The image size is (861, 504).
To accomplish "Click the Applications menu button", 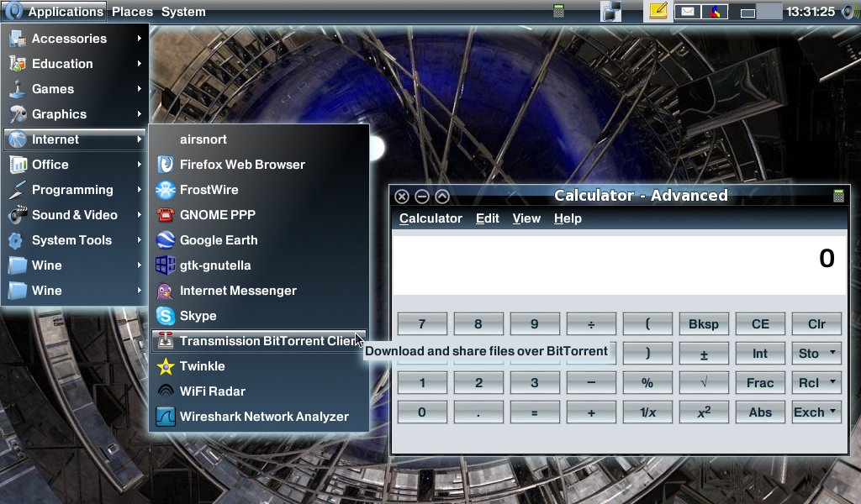I will point(54,12).
